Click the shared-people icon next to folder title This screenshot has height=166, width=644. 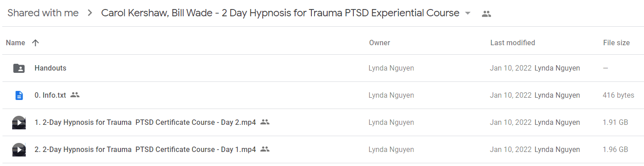486,14
